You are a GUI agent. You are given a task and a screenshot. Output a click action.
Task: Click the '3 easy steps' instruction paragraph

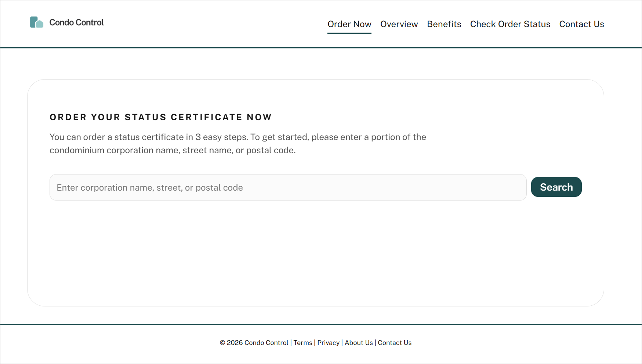pyautogui.click(x=238, y=144)
